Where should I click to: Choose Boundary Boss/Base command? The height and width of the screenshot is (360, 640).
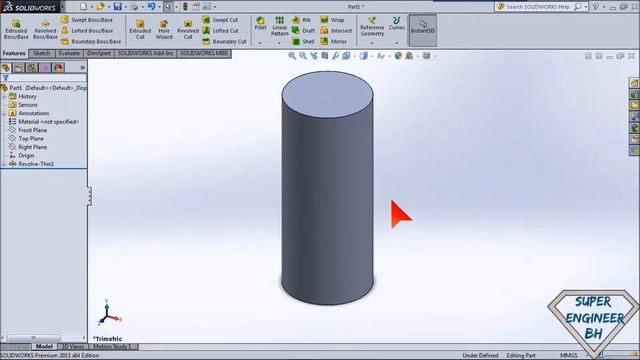point(91,41)
